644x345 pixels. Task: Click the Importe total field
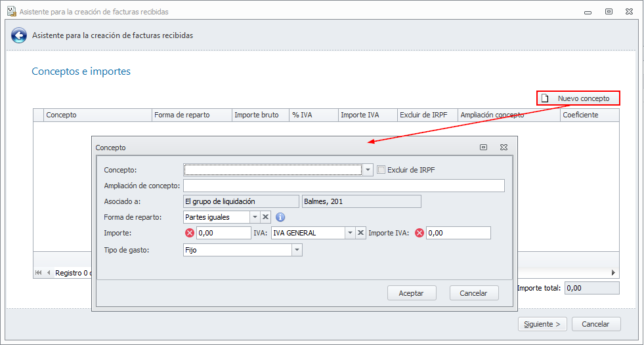tap(592, 288)
